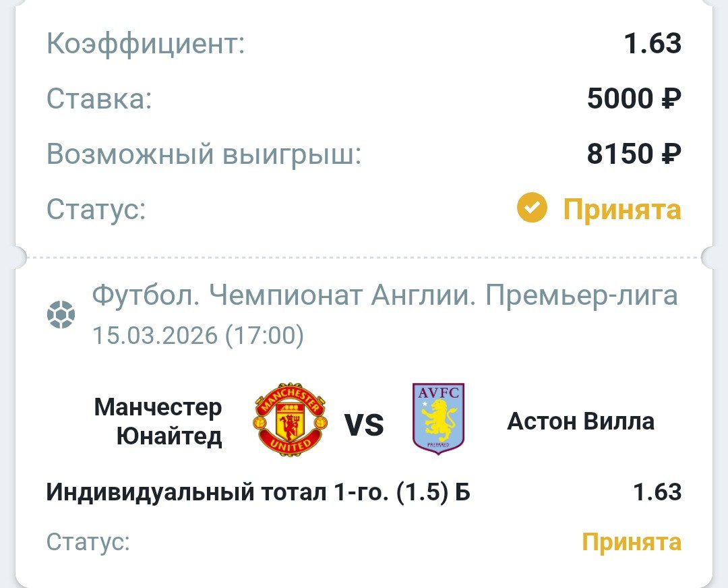The height and width of the screenshot is (588, 728).
Task: Tap the 5000 ₽ stake amount
Action: pyautogui.click(x=634, y=99)
